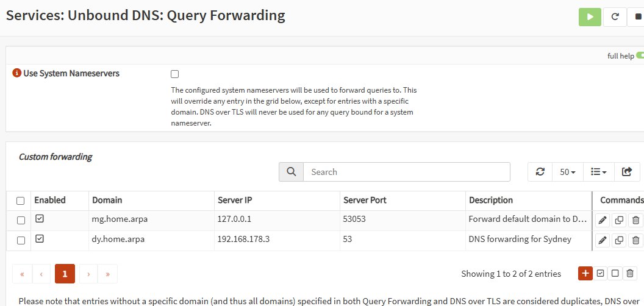Start the Unbound service with the green play button
This screenshot has height=306, width=644.
[x=590, y=17]
